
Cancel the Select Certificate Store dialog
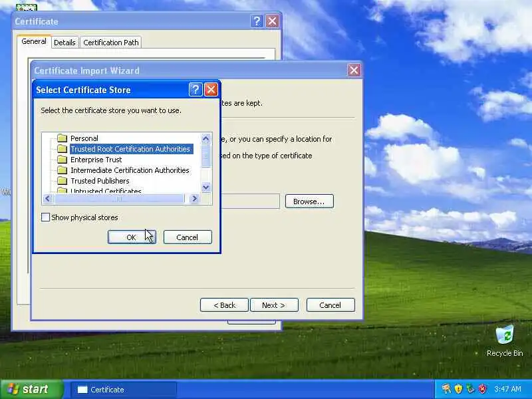(x=188, y=237)
